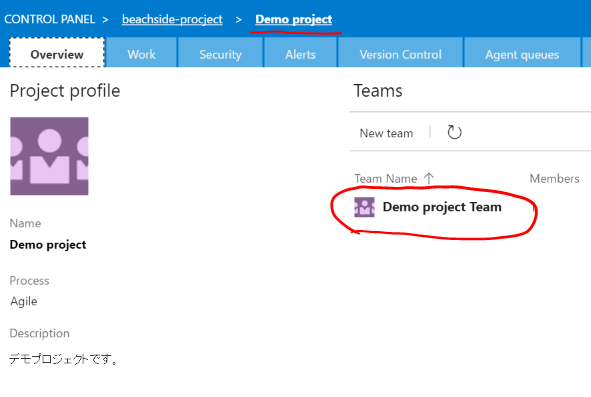This screenshot has width=591, height=397.
Task: Click the project profile picture
Action: point(49,156)
